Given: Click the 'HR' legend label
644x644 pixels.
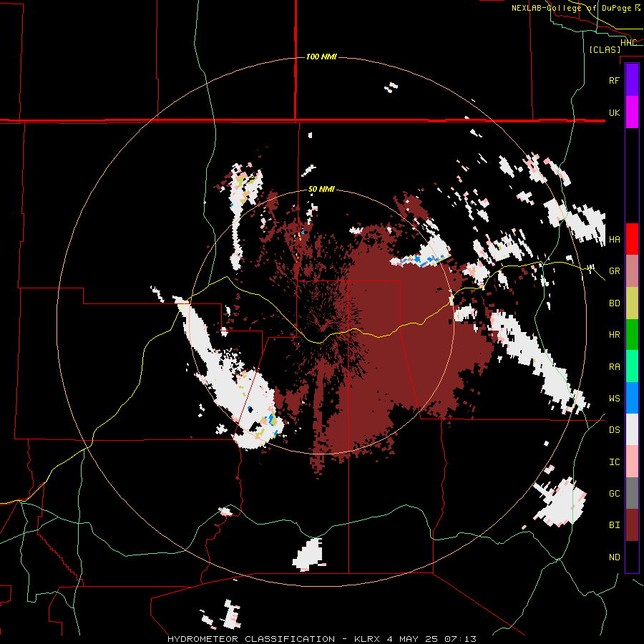Looking at the screenshot, I should pyautogui.click(x=614, y=335).
